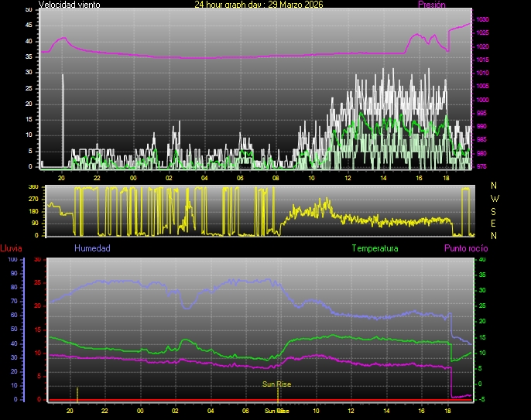Click the E compass direction letter
The image size is (531, 420).
tap(494, 223)
